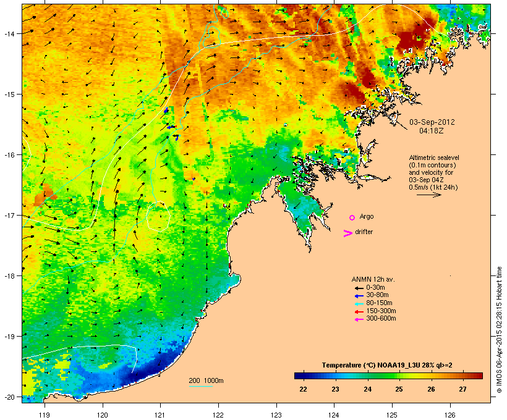
Task: Click latitude axis label -14
Action: coord(9,33)
